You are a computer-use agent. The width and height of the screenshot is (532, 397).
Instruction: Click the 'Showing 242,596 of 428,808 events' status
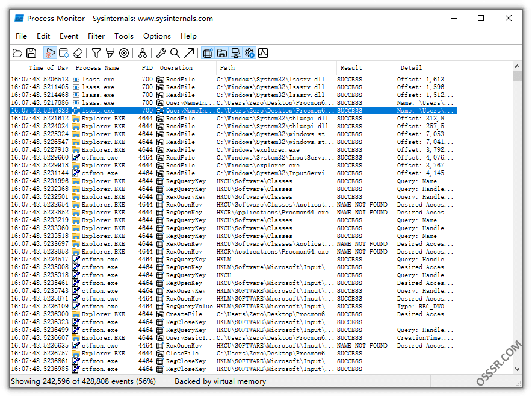click(83, 381)
